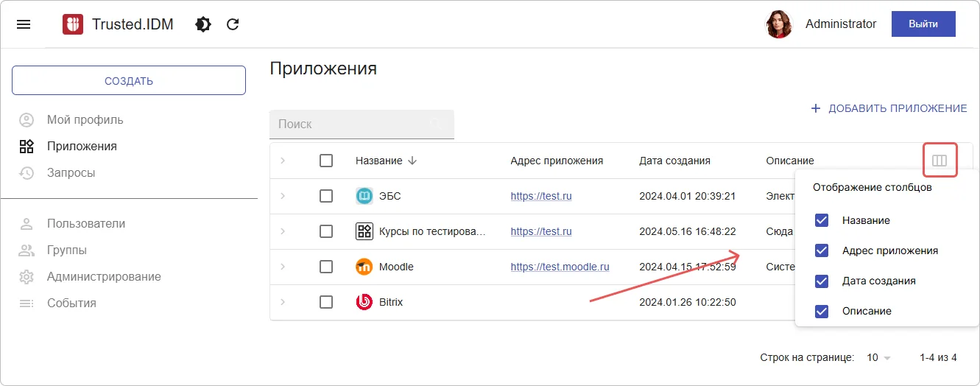Click the СОЗДАТЬ button
This screenshot has height=386, width=980.
(x=129, y=80)
